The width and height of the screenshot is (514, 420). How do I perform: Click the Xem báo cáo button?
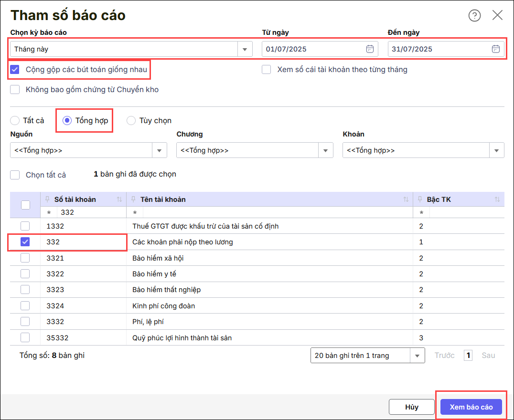(x=471, y=407)
